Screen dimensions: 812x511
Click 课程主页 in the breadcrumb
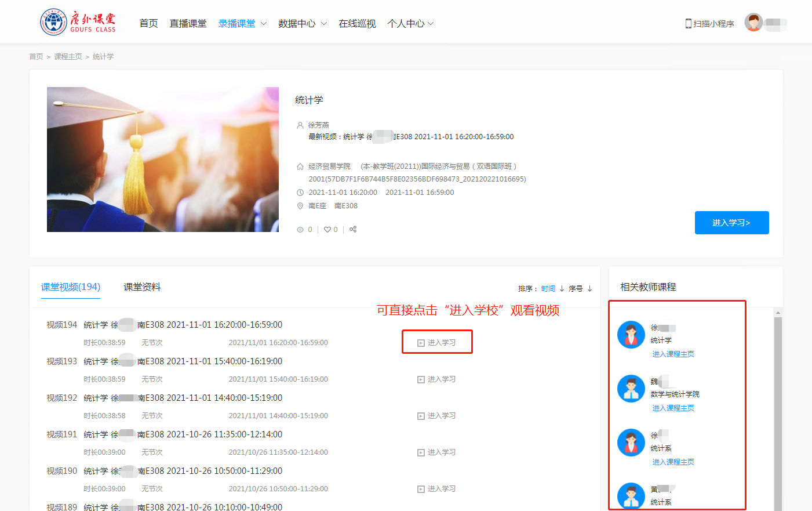68,57
